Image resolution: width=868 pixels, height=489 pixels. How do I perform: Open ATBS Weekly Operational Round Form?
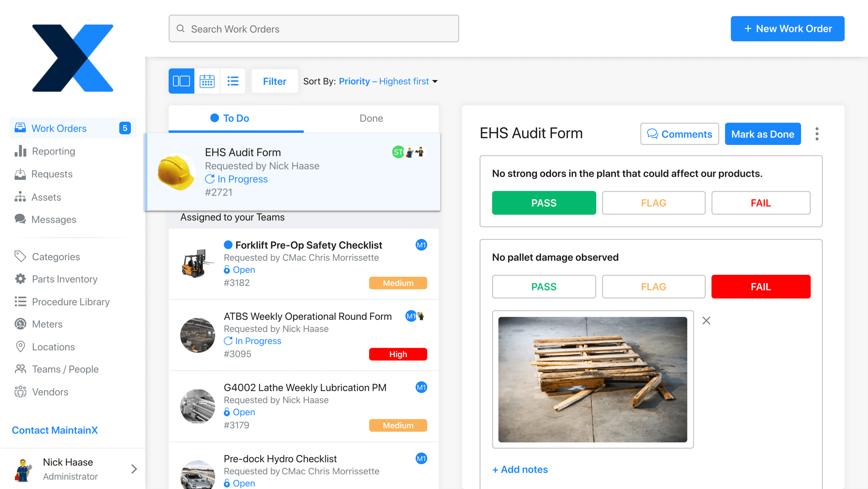(304, 335)
